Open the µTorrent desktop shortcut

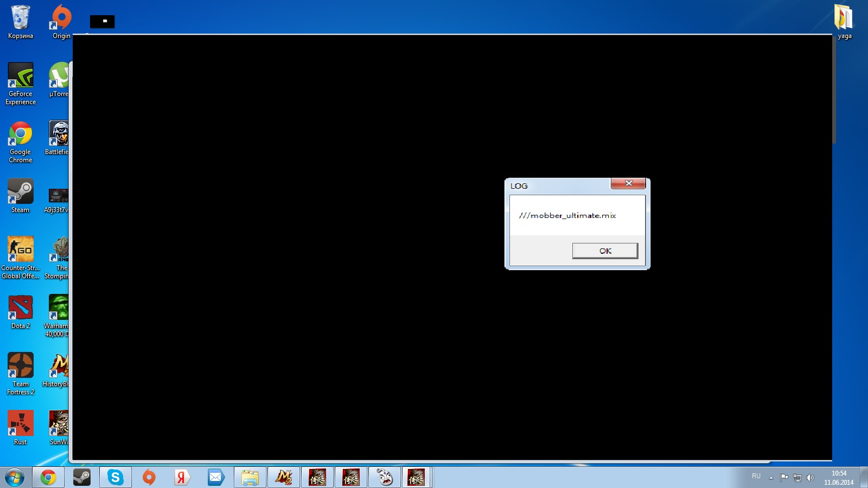click(x=59, y=80)
